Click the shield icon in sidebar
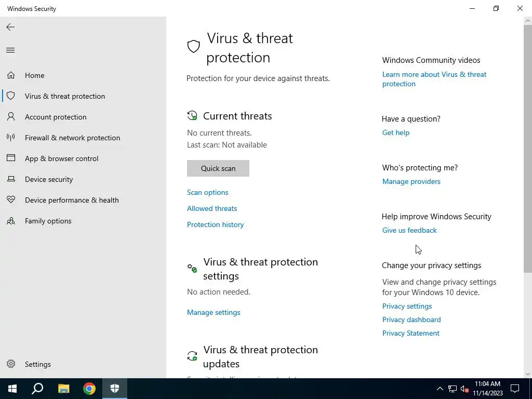The height and width of the screenshot is (399, 532). pos(11,96)
